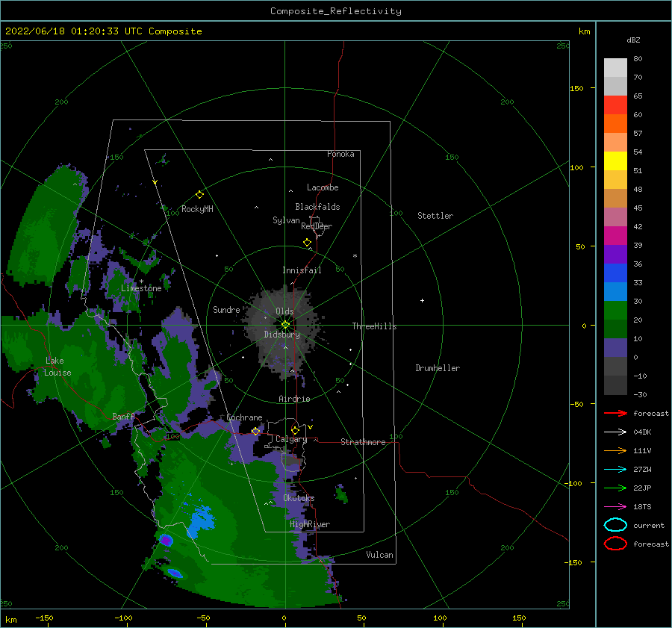Click the Blackfalds city label
672x628 pixels.
[x=317, y=207]
